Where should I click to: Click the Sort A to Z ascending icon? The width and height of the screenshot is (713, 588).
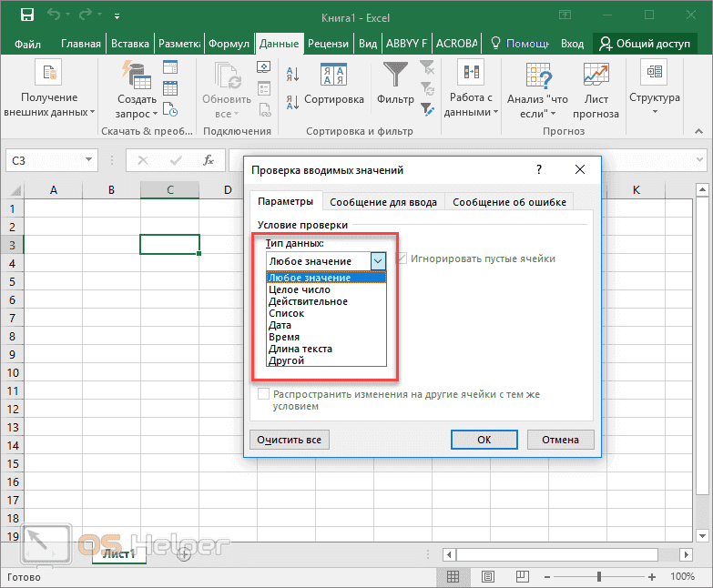293,75
